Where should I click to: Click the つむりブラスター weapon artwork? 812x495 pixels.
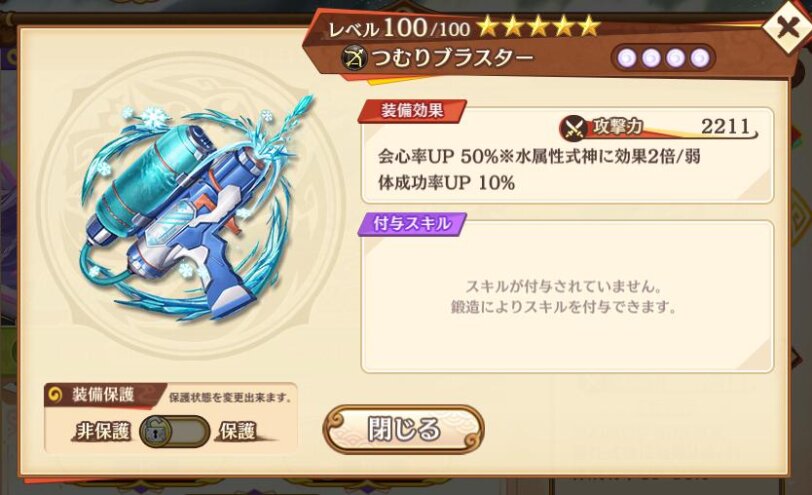[x=193, y=206]
